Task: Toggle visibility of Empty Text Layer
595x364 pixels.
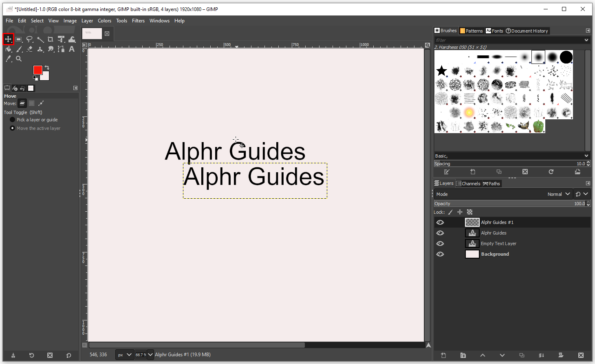Action: coord(440,243)
